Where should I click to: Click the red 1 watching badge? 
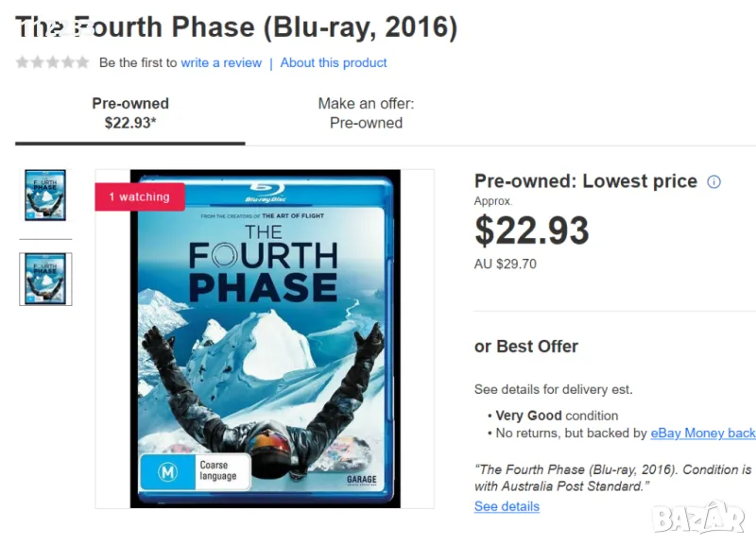click(x=139, y=196)
